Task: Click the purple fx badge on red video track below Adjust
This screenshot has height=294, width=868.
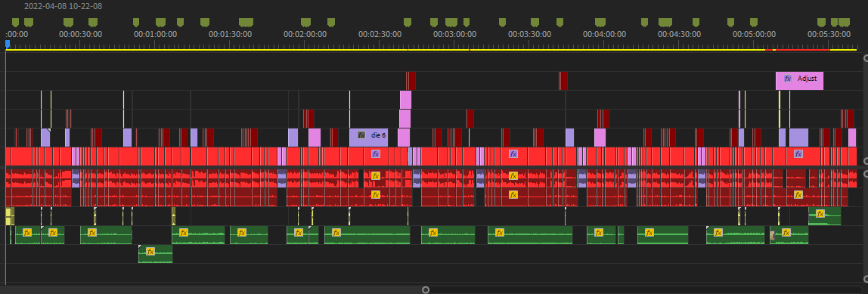Action: tap(798, 154)
